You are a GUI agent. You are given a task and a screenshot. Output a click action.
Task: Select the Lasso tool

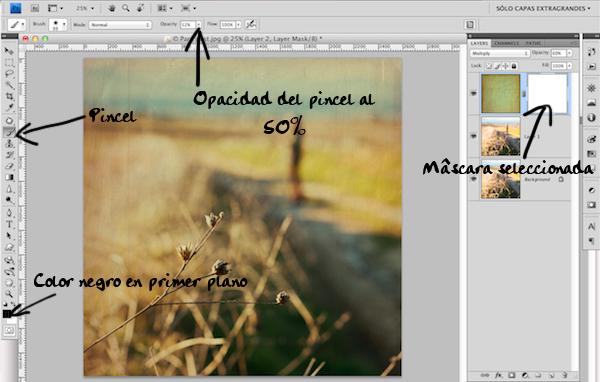click(9, 73)
